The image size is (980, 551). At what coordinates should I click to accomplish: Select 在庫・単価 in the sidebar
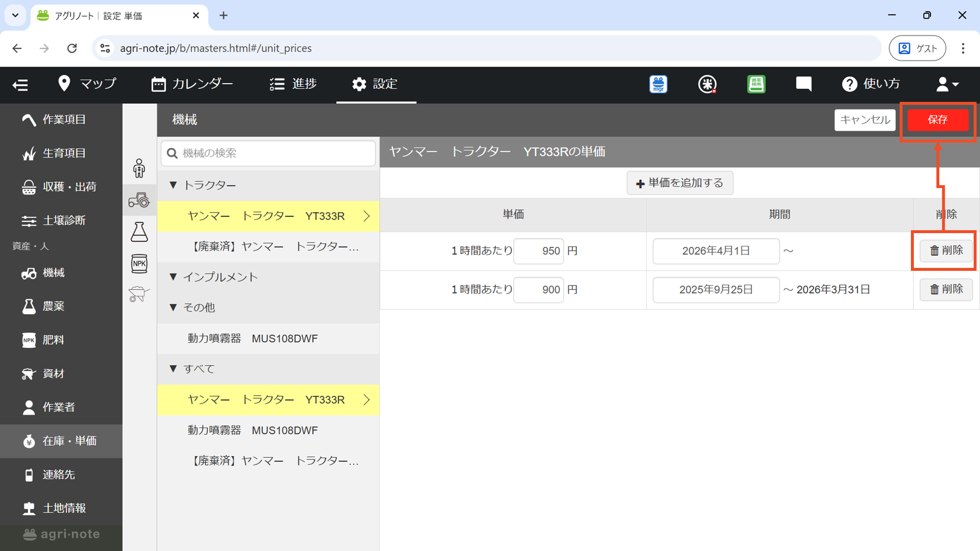(x=61, y=441)
